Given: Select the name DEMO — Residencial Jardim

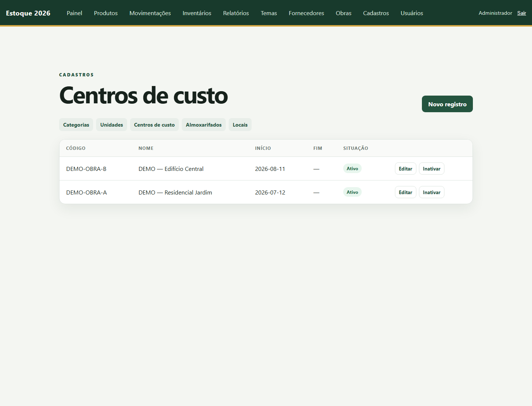Looking at the screenshot, I should 175,192.
